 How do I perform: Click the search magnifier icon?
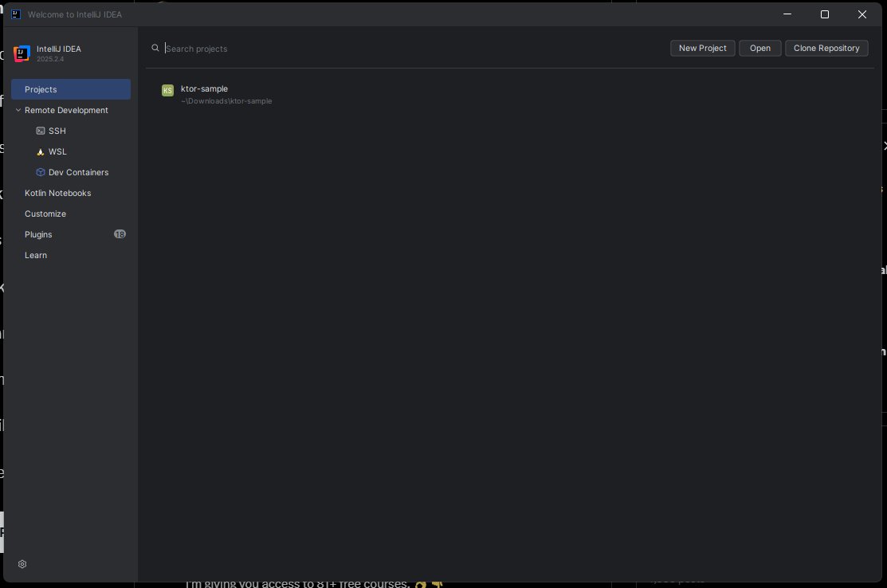click(155, 48)
